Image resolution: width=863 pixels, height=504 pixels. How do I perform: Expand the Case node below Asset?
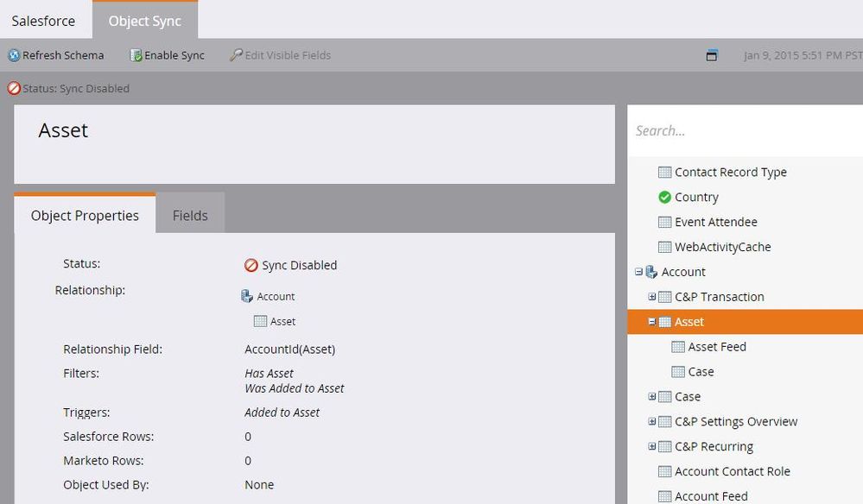(651, 396)
